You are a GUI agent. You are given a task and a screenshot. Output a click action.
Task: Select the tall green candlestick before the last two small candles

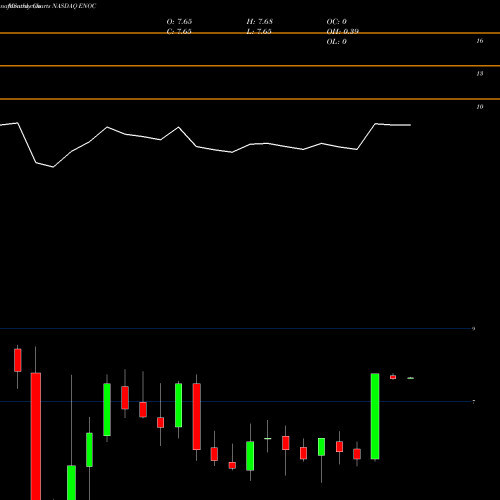(x=375, y=416)
